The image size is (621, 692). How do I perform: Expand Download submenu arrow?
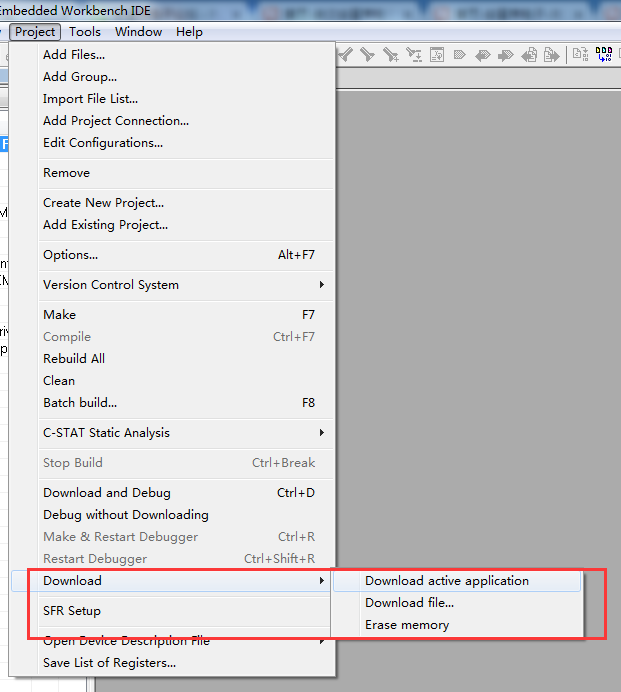tap(322, 581)
